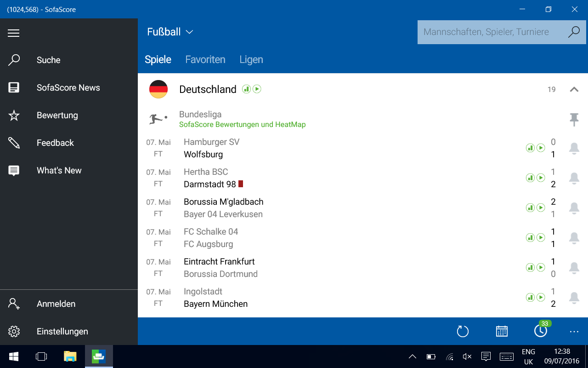Click the play icon next to Deutschland

click(x=257, y=89)
